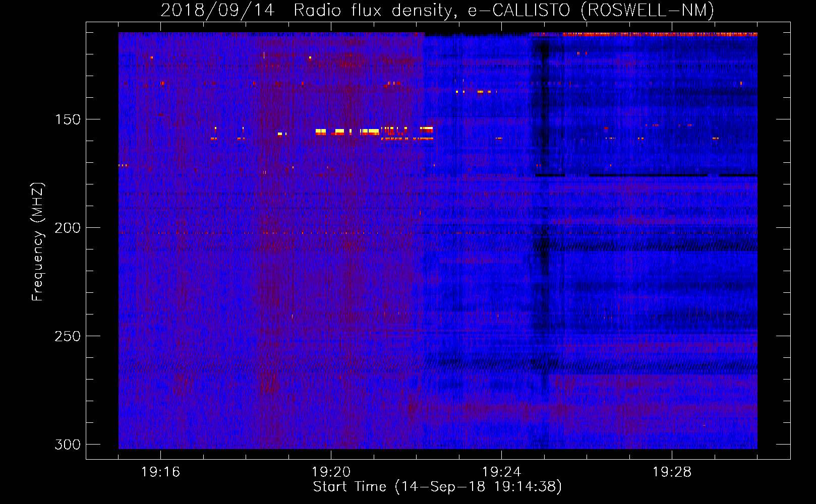Click the 250 frequency tick label

click(x=68, y=336)
